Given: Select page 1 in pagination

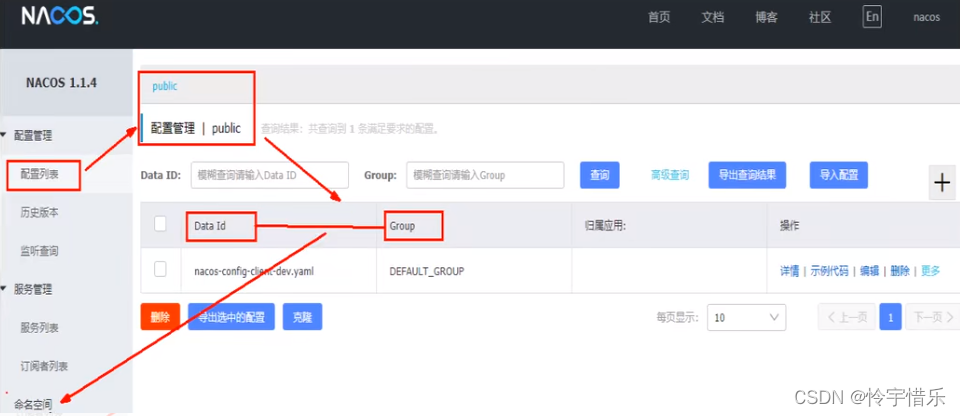Looking at the screenshot, I should tap(890, 317).
